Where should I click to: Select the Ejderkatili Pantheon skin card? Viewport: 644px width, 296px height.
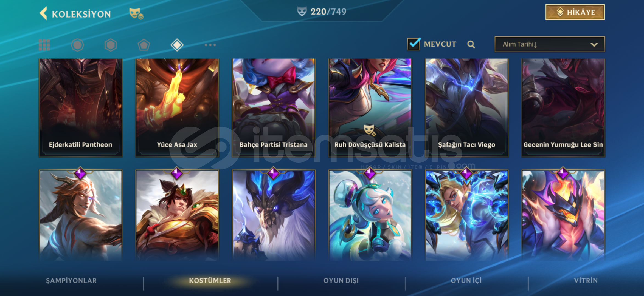81,107
